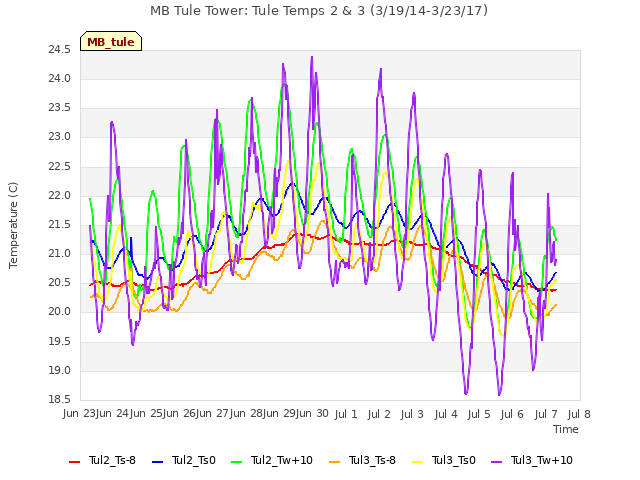Click the 20.0 y-axis tick label
Viewport: 640px width, 480px height.
click(60, 312)
